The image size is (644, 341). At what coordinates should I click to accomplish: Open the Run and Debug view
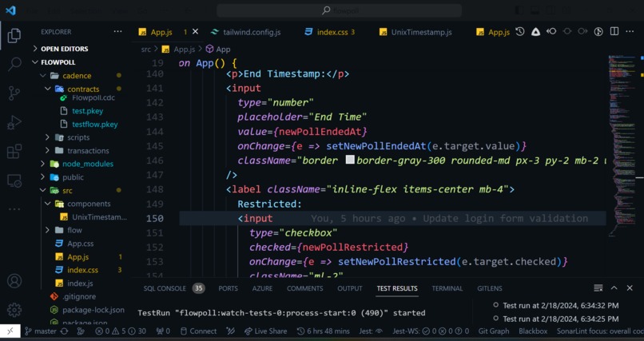click(14, 122)
